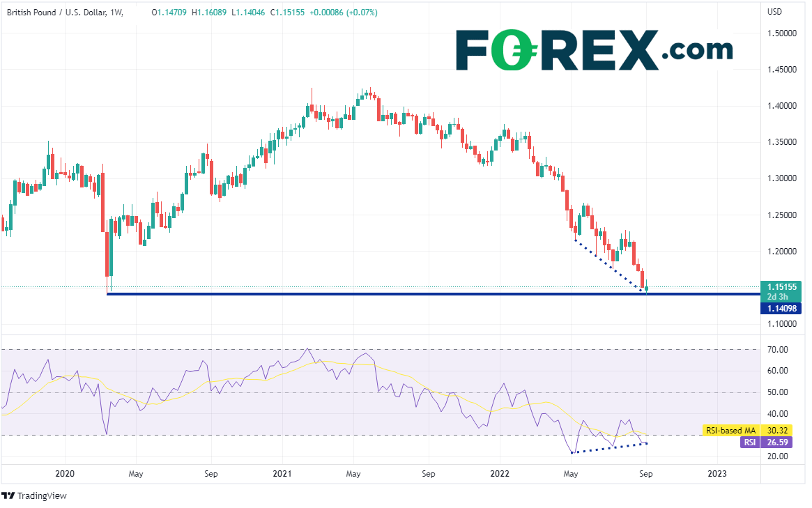Click the blue 1.14098 price level label

click(x=782, y=308)
